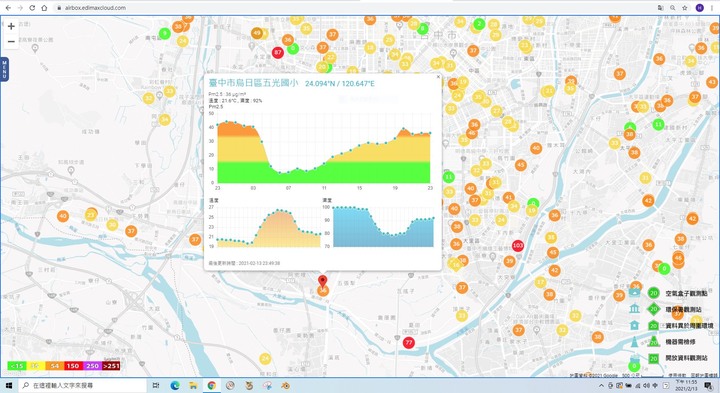
Task: Open Windows taskbar search box
Action: coord(83,386)
